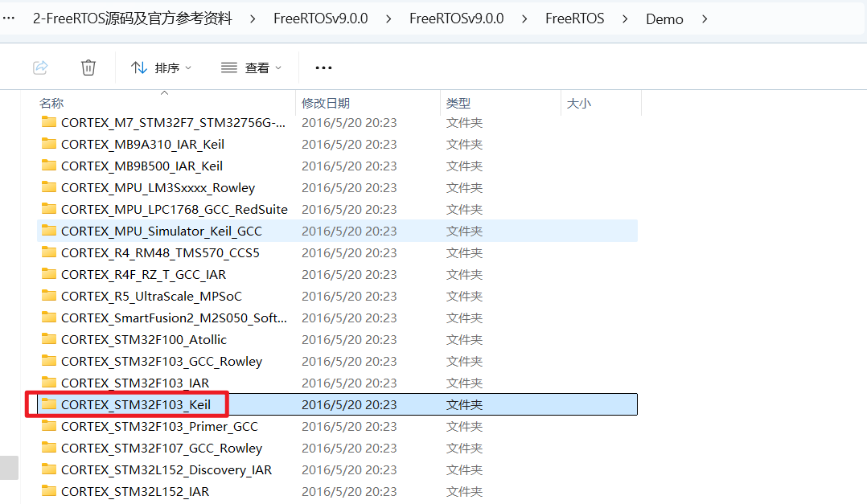Click date cell of CORTEX_MPU_LM3Sxxxx_Rowley row

pyautogui.click(x=349, y=188)
